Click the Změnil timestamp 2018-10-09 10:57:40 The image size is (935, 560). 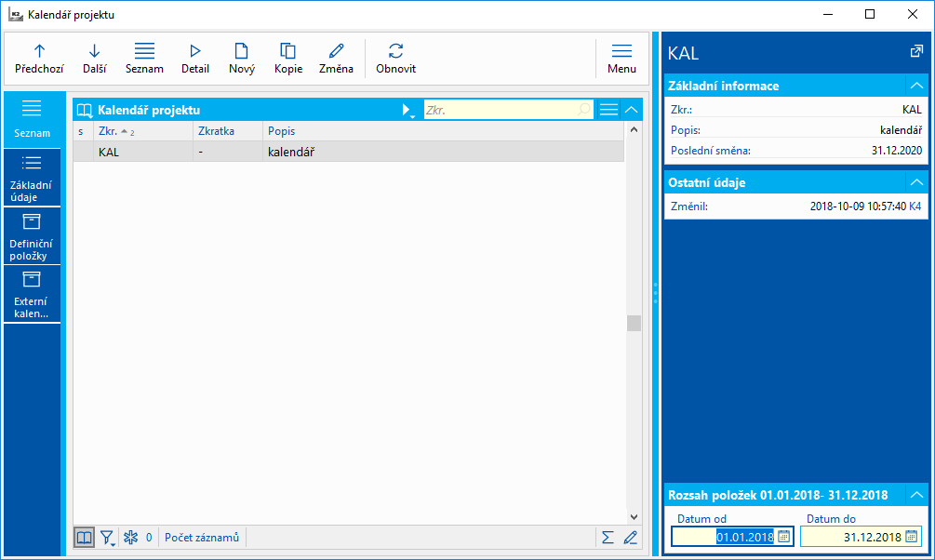pos(858,207)
